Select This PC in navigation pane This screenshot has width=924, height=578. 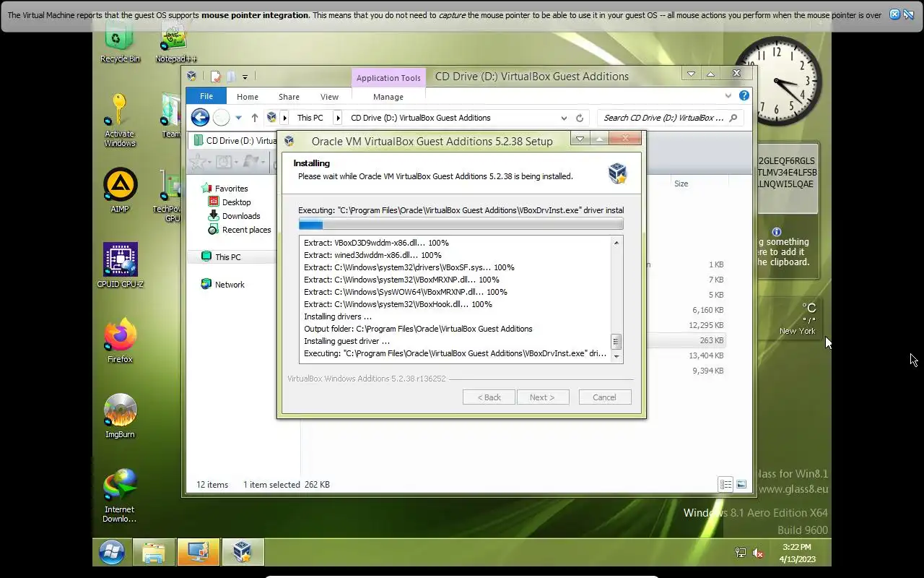227,256
